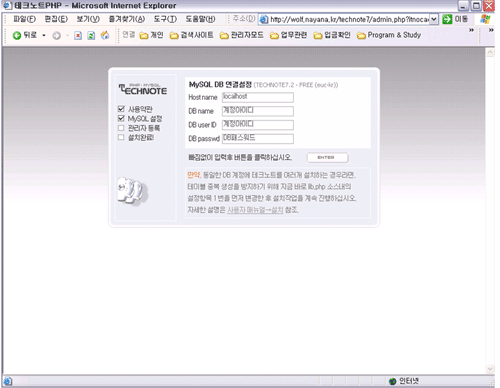This screenshot has height=388, width=500.
Task: Open the address bar dropdown
Action: tap(433, 19)
